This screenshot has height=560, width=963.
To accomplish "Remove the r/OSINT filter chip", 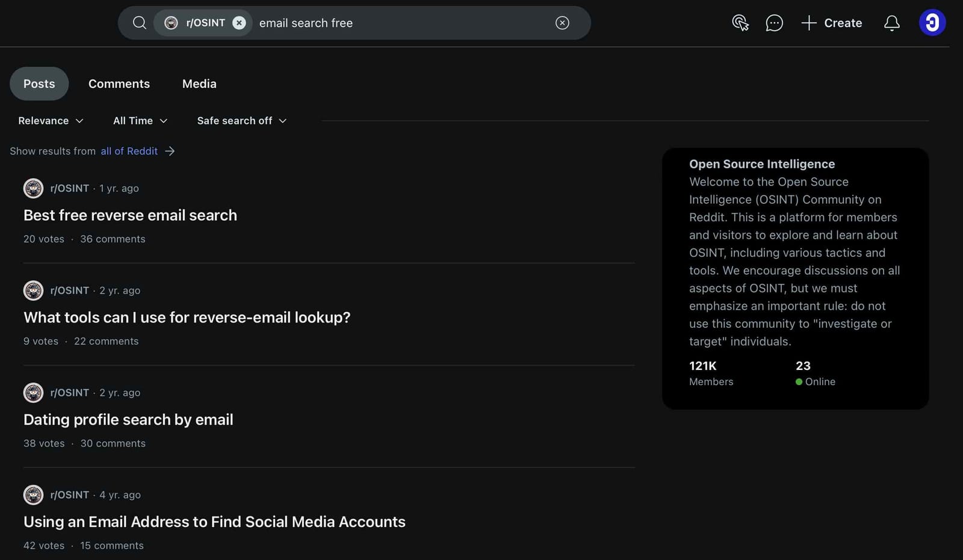I will [x=239, y=22].
